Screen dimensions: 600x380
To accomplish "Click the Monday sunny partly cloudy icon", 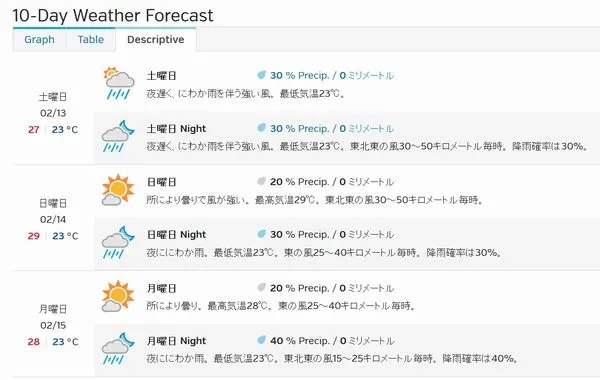I will 118,296.
